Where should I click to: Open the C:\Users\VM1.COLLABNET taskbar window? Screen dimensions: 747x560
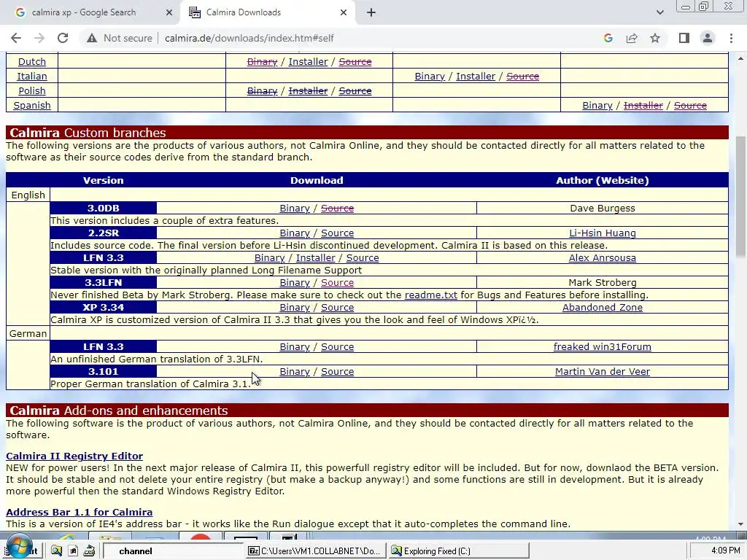315,551
